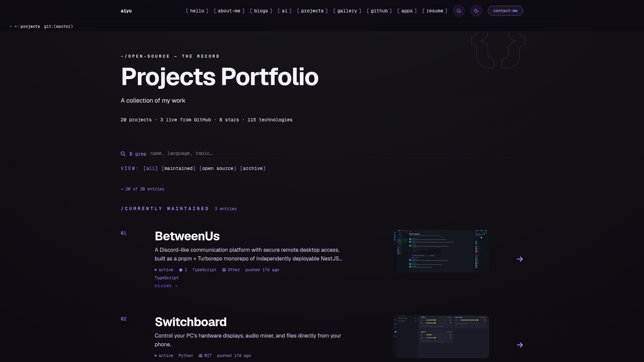Open the github nav item
The width and height of the screenshot is (644, 362).
(x=379, y=11)
